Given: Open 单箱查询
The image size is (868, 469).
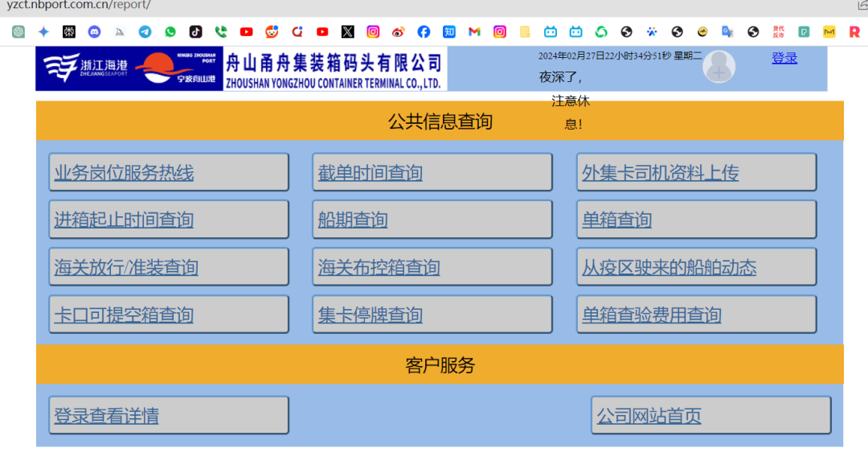Looking at the screenshot, I should point(616,219).
